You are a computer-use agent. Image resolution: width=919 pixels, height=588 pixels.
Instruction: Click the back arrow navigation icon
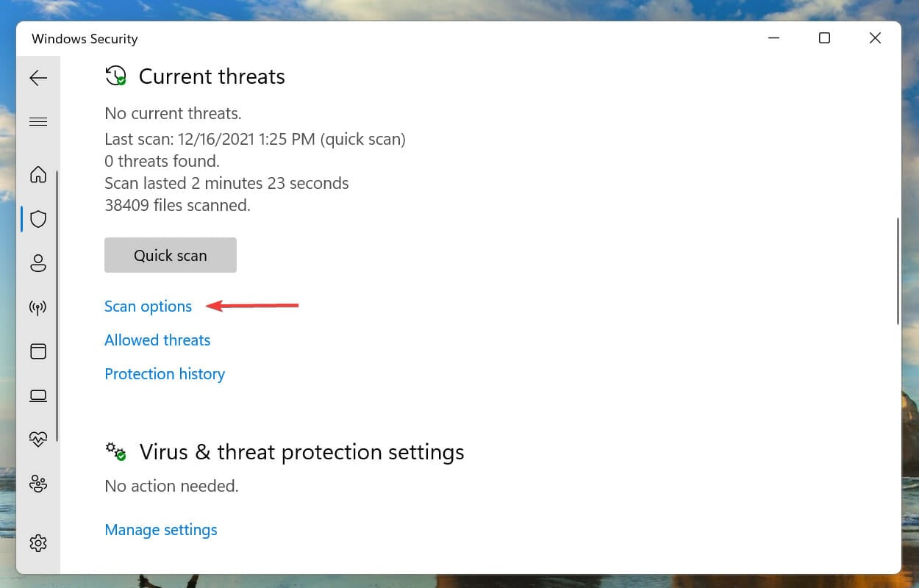click(38, 77)
